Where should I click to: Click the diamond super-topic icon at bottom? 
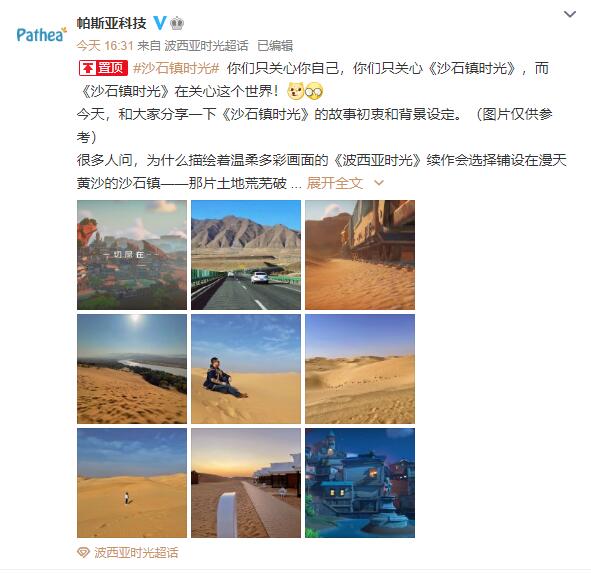click(83, 553)
